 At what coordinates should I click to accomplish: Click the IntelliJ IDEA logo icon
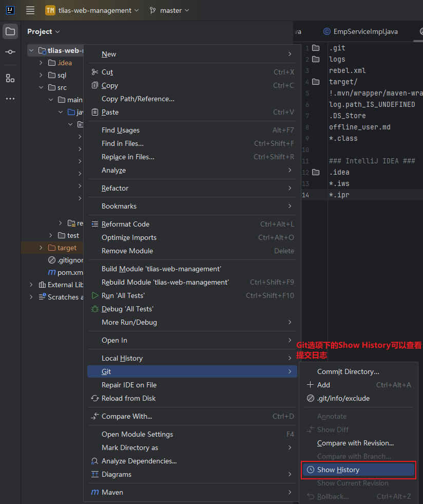pos(10,10)
